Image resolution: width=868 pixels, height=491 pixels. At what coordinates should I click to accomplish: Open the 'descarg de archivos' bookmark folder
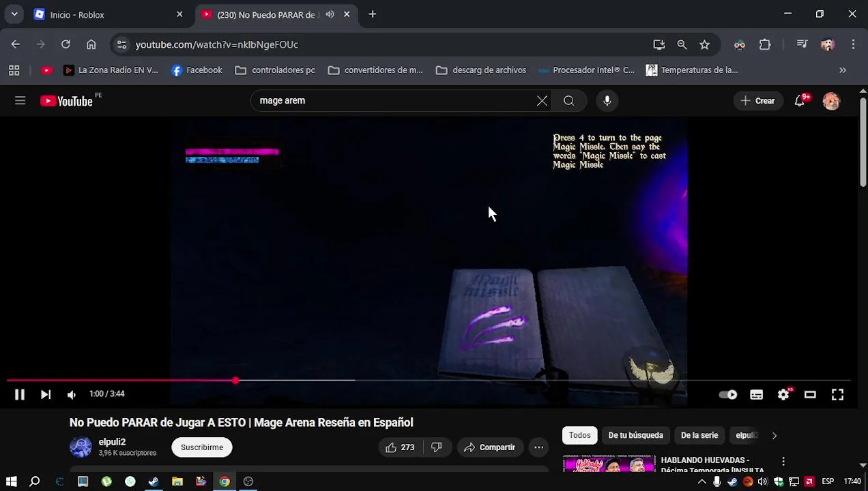pos(481,70)
